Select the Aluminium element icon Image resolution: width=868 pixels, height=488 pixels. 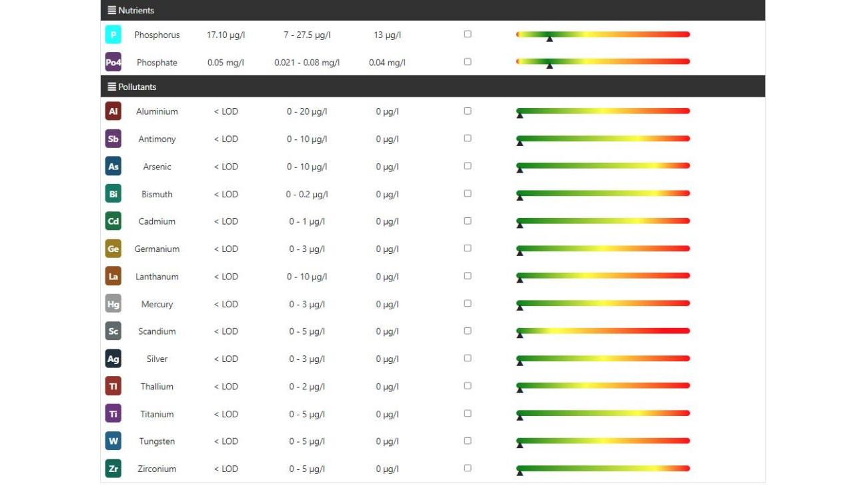[x=113, y=111]
